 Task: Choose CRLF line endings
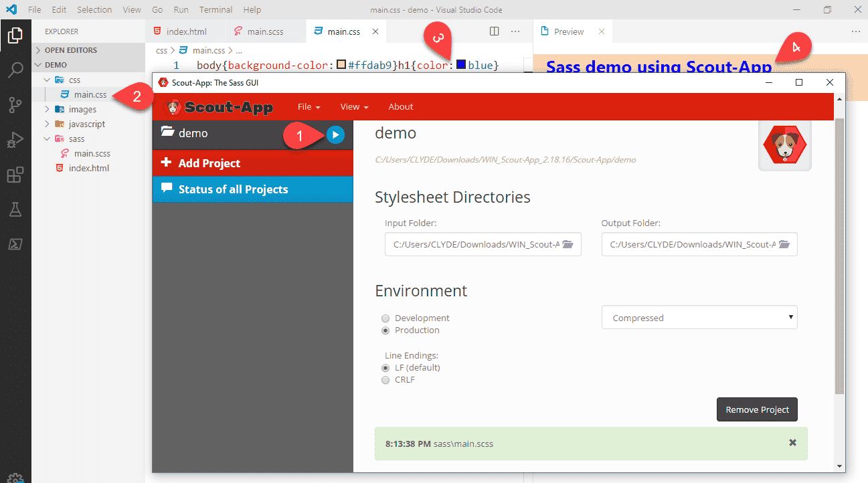(x=385, y=380)
